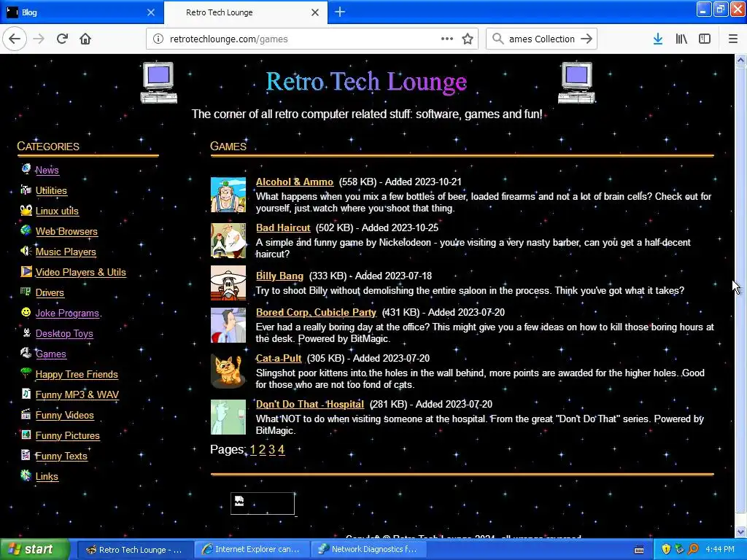The height and width of the screenshot is (560, 747).
Task: Close the Blog tab
Action: click(x=151, y=12)
